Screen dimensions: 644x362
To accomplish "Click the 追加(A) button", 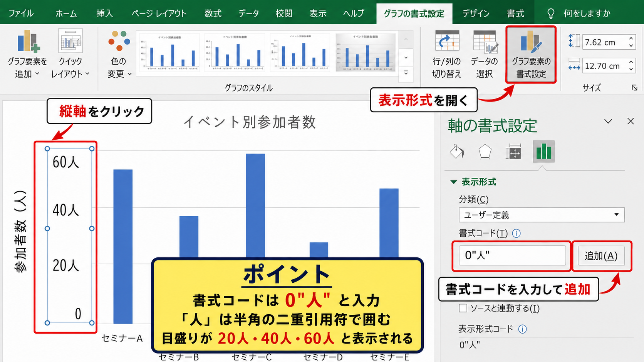I will click(601, 256).
